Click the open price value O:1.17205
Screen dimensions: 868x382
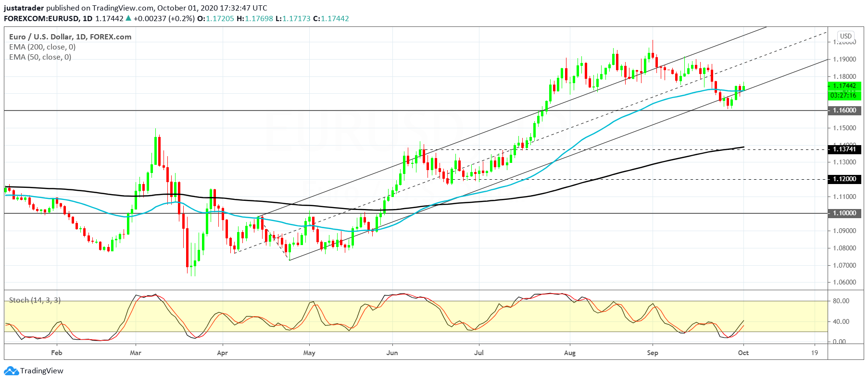(x=216, y=19)
